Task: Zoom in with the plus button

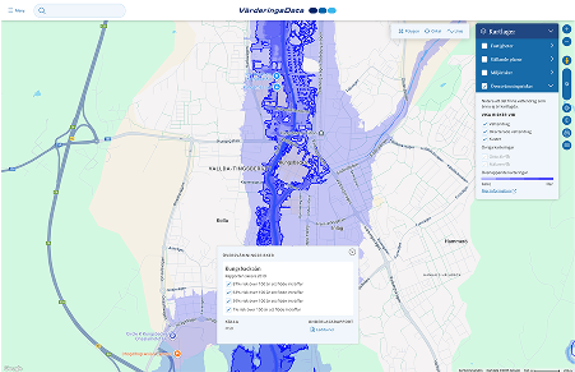Action: [567, 29]
